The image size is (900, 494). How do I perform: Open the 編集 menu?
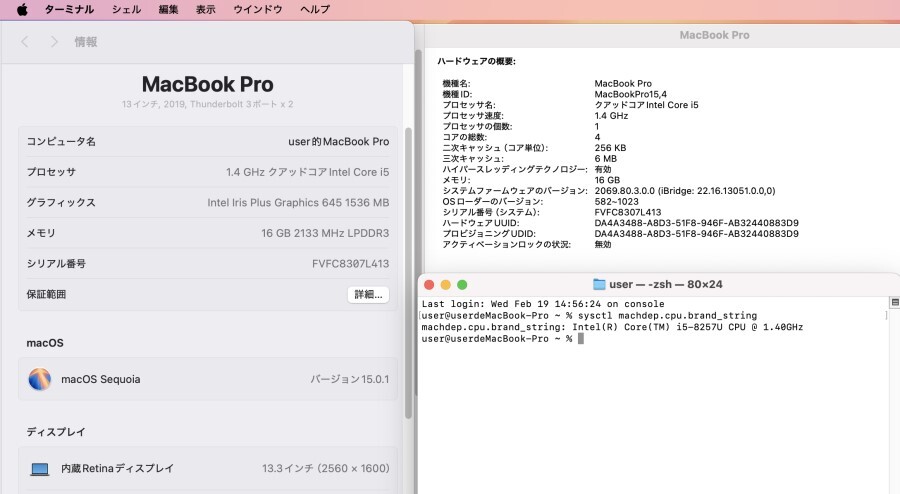click(x=169, y=9)
